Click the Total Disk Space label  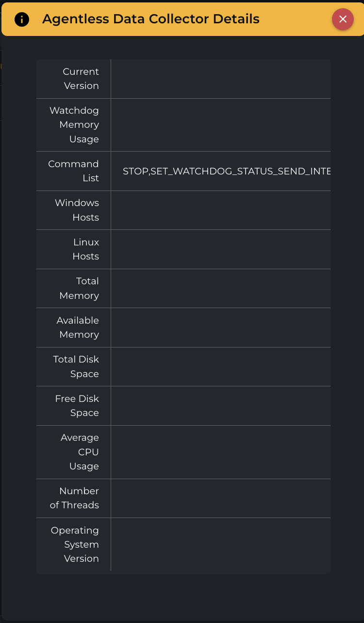point(76,366)
